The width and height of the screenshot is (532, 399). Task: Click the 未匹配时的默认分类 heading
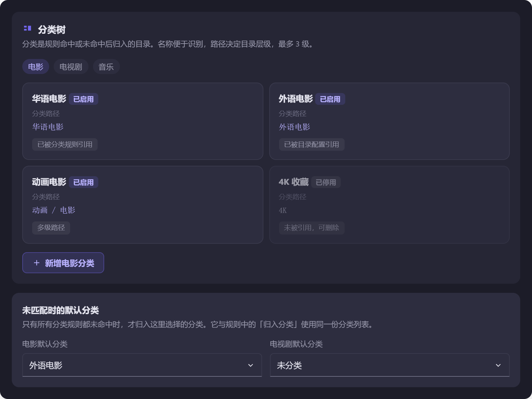[x=61, y=310]
